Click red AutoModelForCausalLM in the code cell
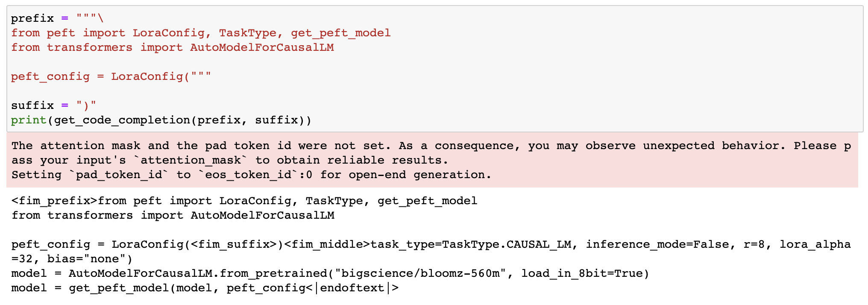 262,47
